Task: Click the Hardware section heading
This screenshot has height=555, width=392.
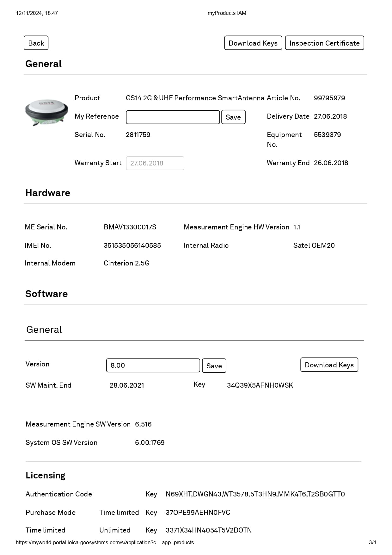Action: 48,193
